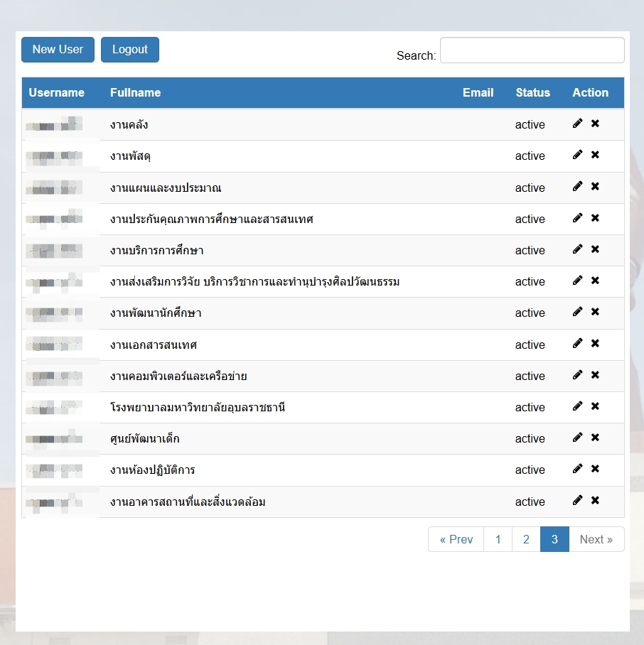Edit the งานแผนและงบประมาณ user
This screenshot has width=644, height=645.
[577, 186]
